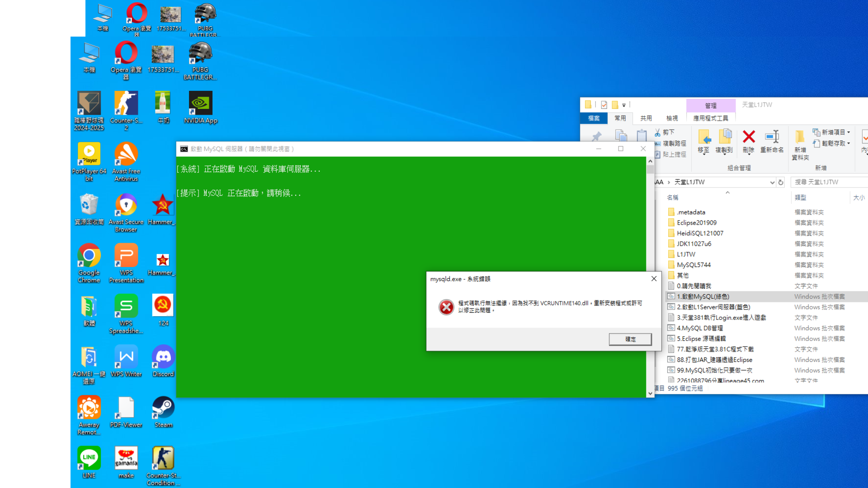868x488 pixels.
Task: Click the MySQL console scrollbar up arrow
Action: point(650,161)
